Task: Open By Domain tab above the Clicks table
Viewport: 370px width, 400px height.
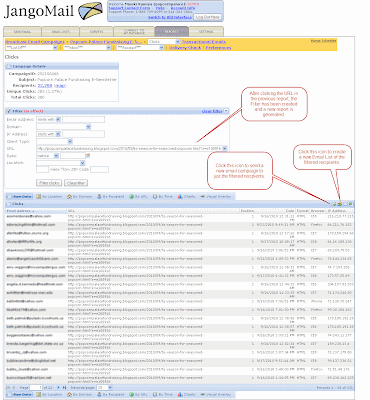Action: 79,197
